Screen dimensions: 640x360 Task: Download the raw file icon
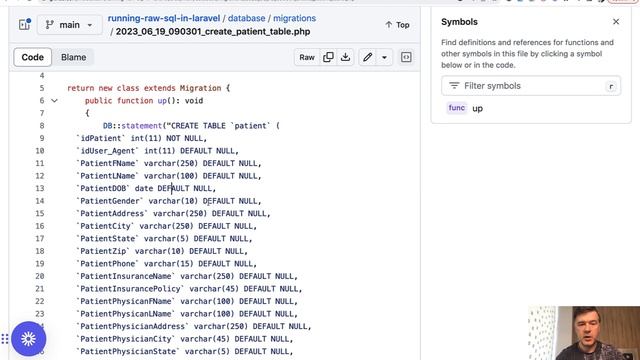(x=345, y=57)
